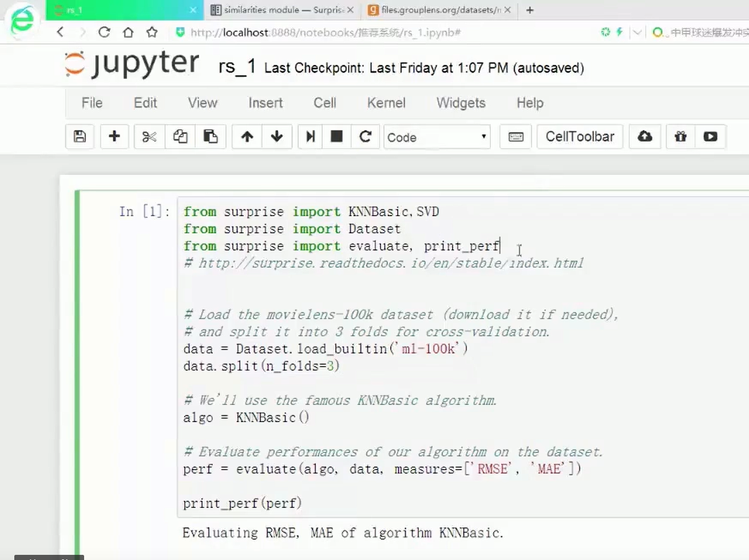
Task: Open the Help menu
Action: 530,103
